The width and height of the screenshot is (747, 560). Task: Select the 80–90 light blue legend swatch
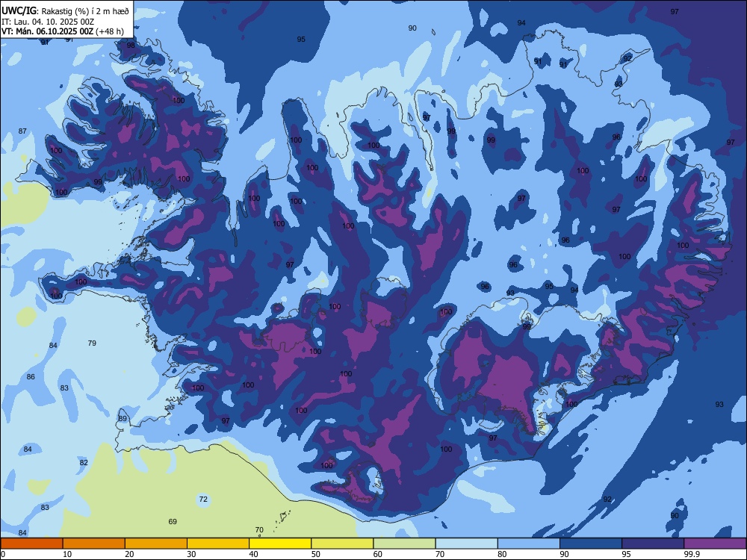[x=529, y=544]
